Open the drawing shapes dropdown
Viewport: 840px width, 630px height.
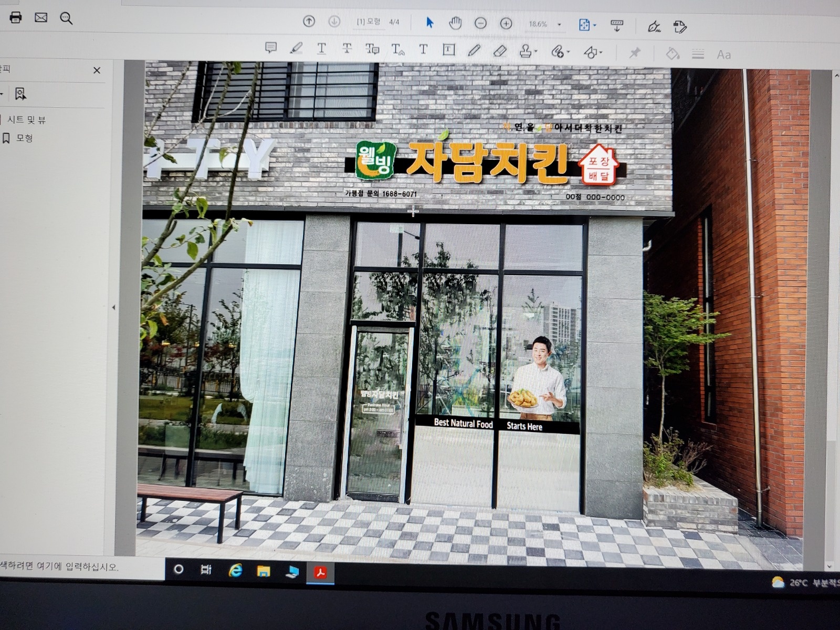click(593, 52)
